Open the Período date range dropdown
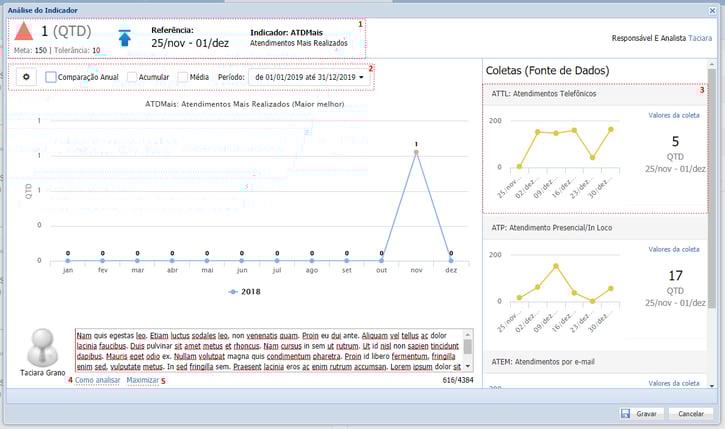The image size is (725, 429). (309, 77)
